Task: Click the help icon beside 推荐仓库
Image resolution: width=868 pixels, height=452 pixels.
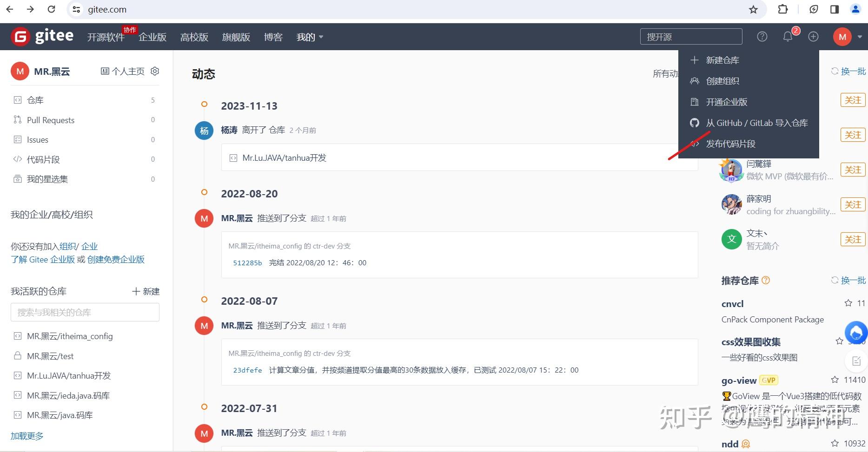Action: click(765, 280)
